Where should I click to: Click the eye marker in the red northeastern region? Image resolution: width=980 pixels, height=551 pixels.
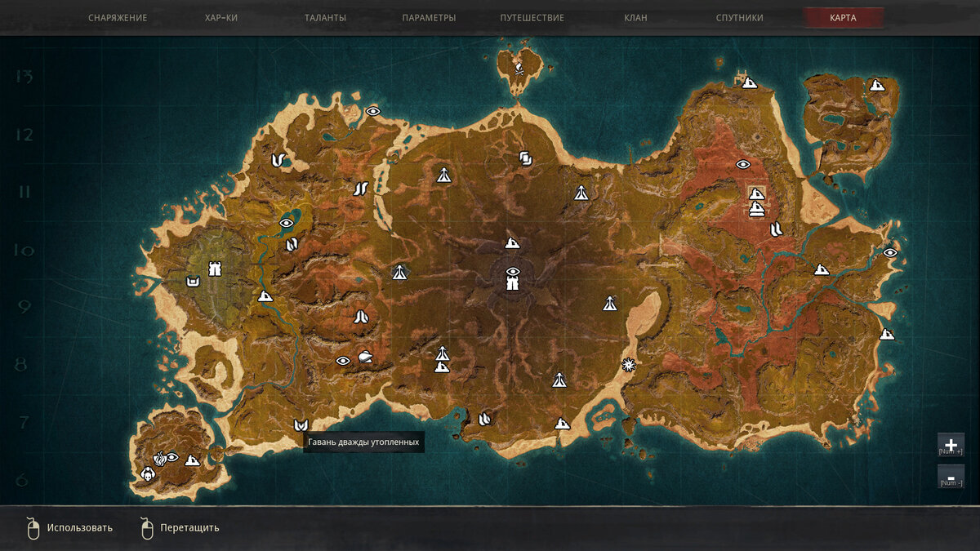coord(743,164)
